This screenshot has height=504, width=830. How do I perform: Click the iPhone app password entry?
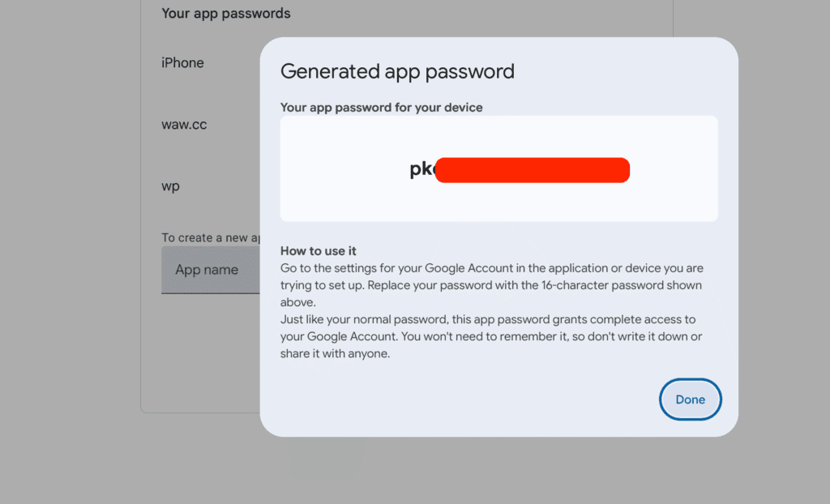point(182,62)
